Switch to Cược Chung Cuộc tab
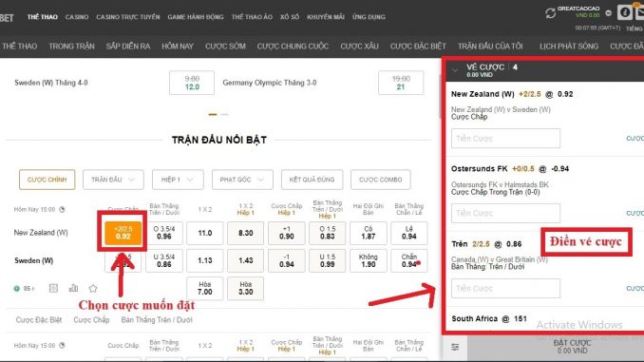Viewport: 644px width, 362px height. [x=293, y=46]
